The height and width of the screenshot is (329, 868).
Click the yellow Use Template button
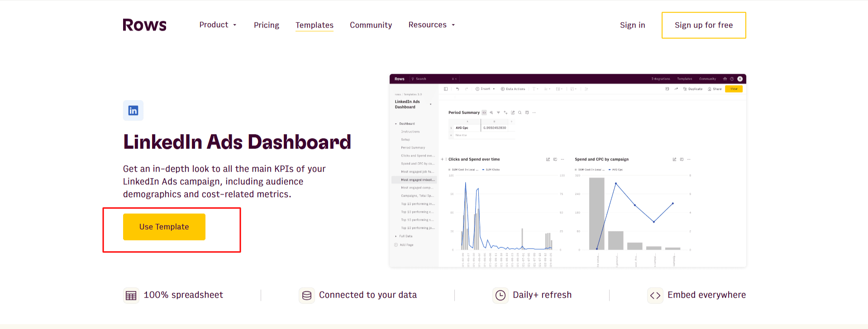click(164, 227)
